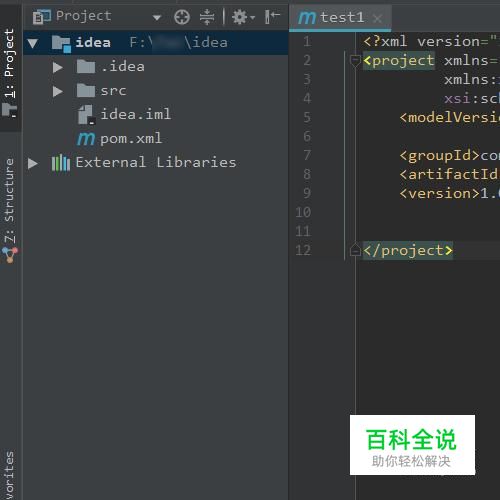Open the Project view dropdown arrow
This screenshot has width=500, height=500.
pos(157,17)
